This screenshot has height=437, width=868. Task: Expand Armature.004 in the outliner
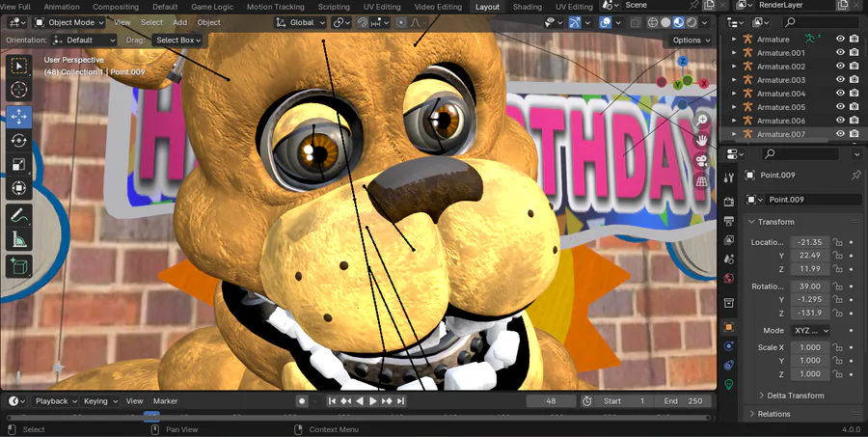tap(734, 94)
